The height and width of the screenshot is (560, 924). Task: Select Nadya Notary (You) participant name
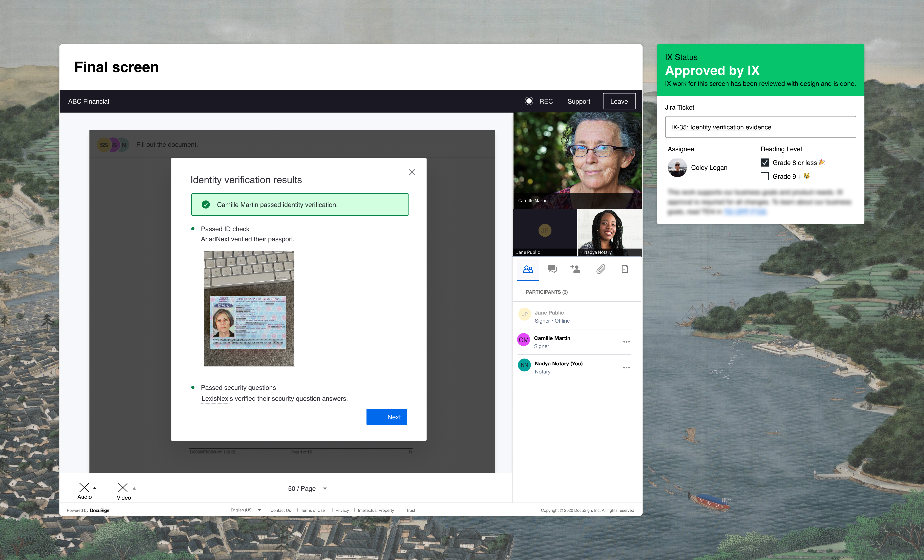(558, 364)
